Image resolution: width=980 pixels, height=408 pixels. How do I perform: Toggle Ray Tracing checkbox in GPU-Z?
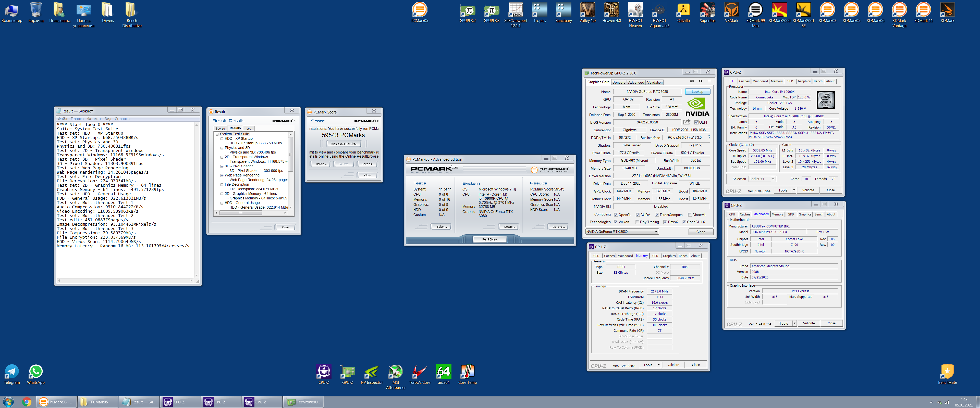pyautogui.click(x=637, y=222)
